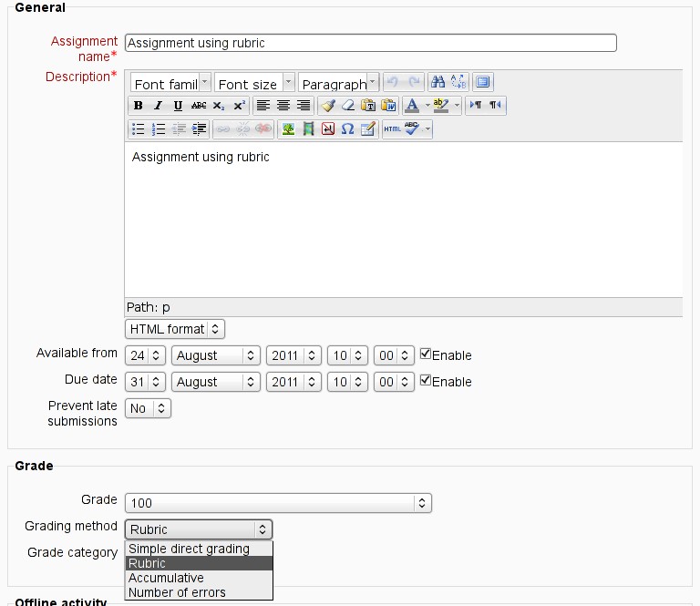The image size is (700, 606).
Task: Toggle Enable checkbox for Available from
Action: (426, 354)
